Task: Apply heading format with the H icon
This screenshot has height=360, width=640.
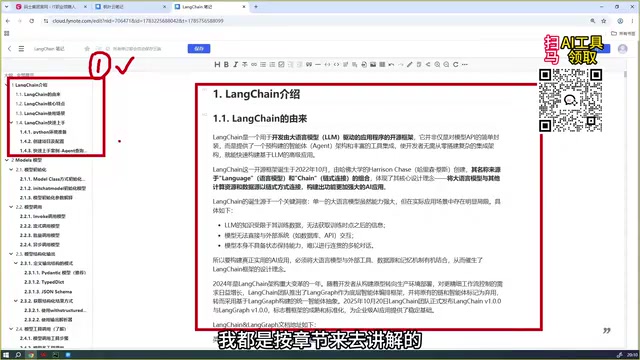Action: click(x=217, y=64)
